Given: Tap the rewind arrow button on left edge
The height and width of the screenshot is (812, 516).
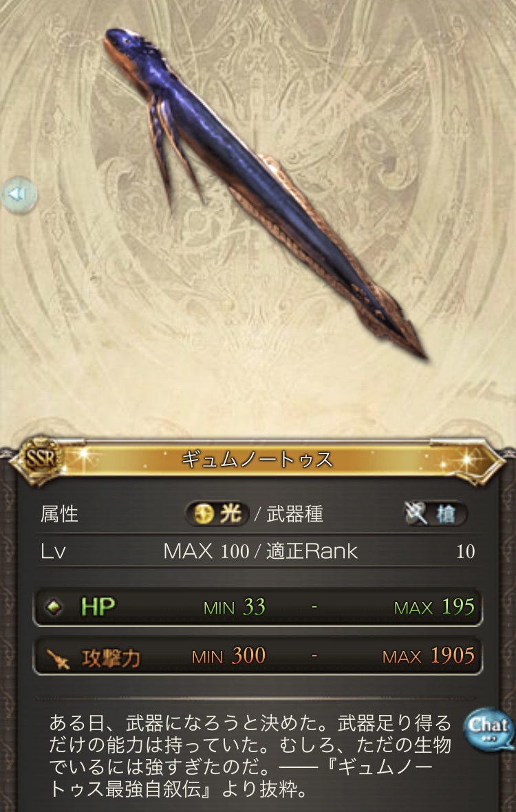Looking at the screenshot, I should point(19,195).
